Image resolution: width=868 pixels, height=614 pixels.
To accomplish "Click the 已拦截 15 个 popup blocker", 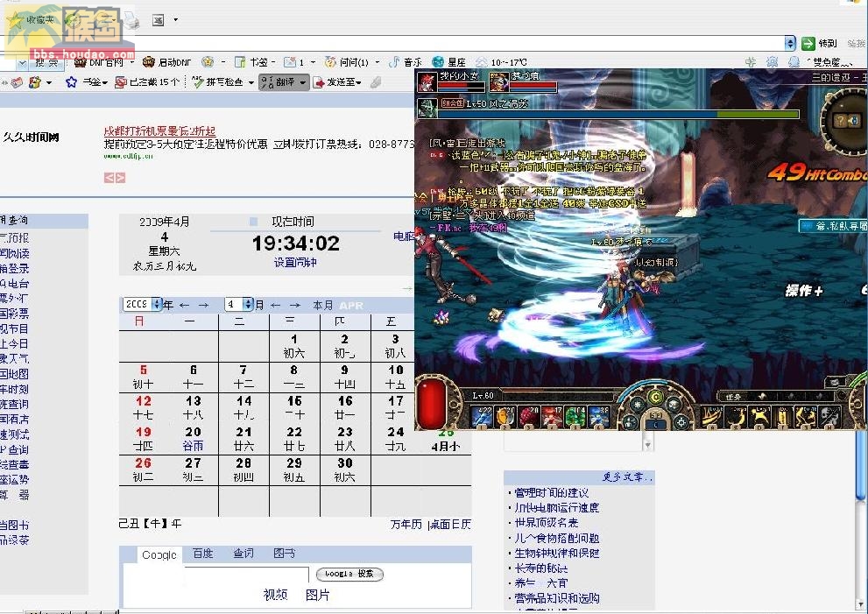I will pos(147,82).
